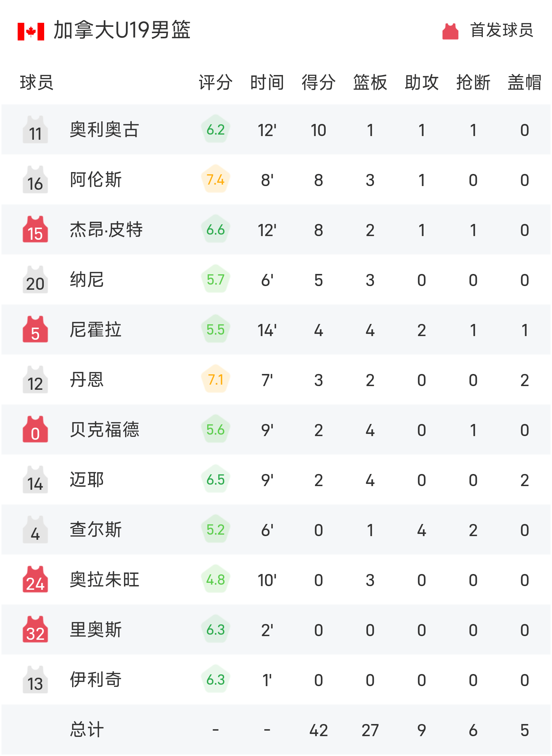Click the 盖帽 column header
Viewport: 552px width, 756px height.
524,82
